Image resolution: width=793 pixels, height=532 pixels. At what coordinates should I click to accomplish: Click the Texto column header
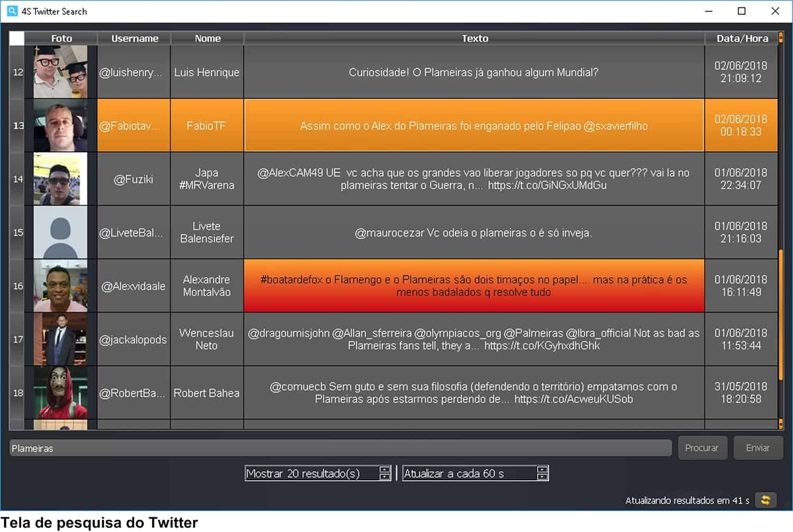pos(474,38)
